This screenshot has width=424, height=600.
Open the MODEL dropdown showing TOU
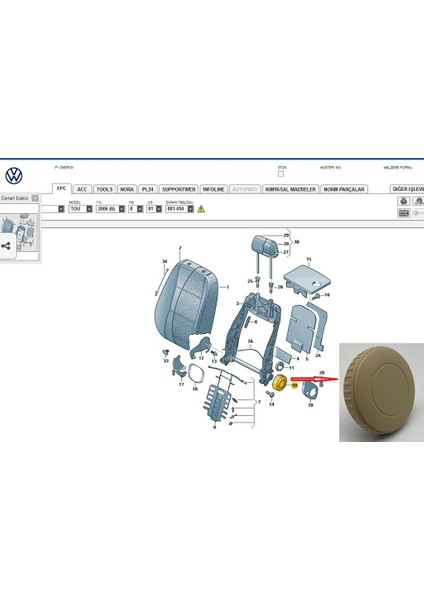point(81,209)
